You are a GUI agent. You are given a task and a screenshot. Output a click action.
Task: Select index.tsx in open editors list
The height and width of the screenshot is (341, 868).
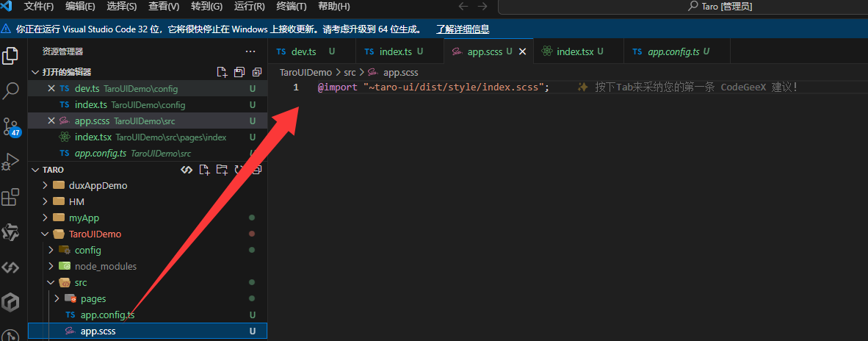coord(148,137)
